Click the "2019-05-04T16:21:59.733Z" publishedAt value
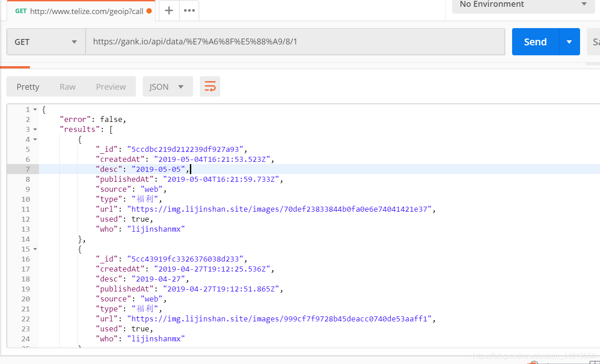The image size is (600, 364). point(222,179)
